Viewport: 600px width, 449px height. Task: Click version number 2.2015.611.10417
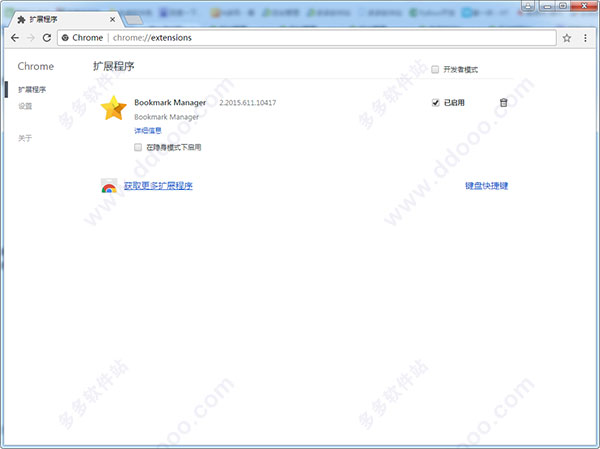[248, 103]
